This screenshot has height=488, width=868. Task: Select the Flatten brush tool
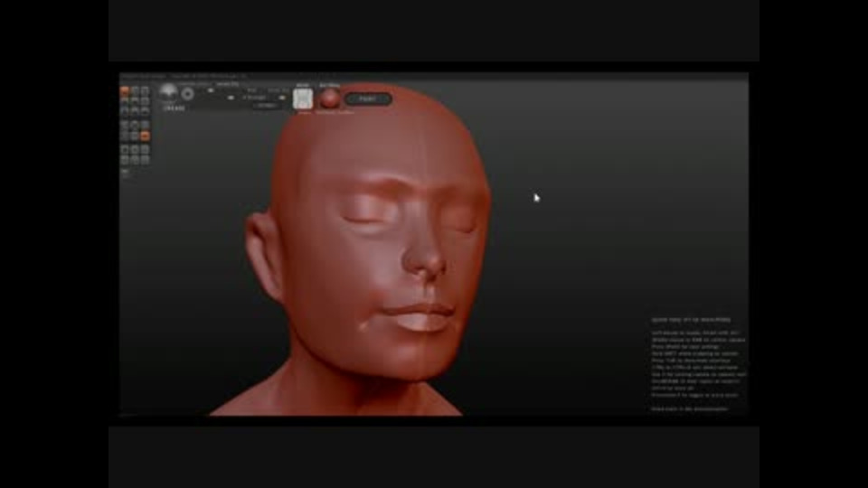pyautogui.click(x=135, y=101)
